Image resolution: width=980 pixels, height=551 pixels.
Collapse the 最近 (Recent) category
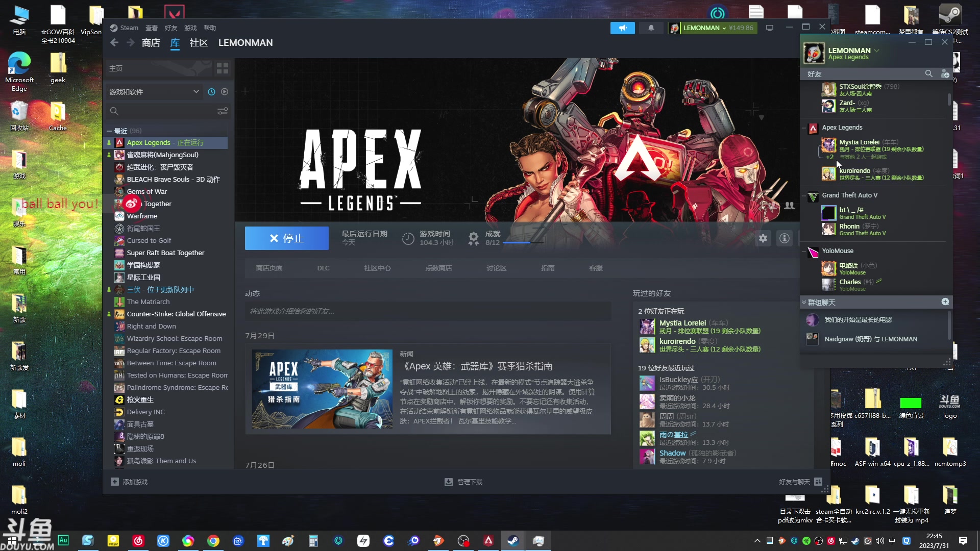pyautogui.click(x=109, y=131)
